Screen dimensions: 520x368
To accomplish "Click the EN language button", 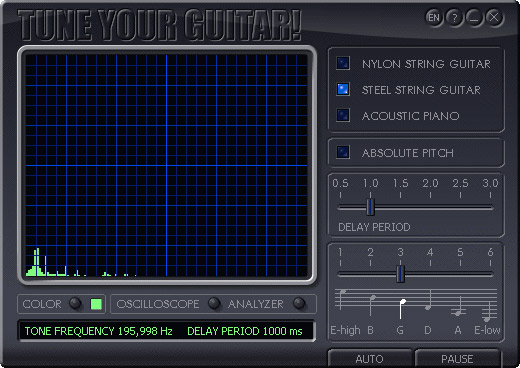I will (x=434, y=17).
